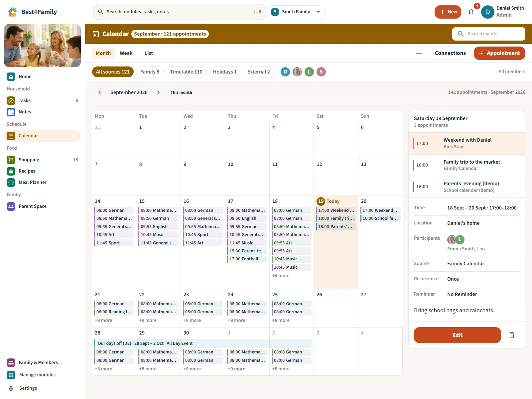
Task: Open Meal Planner icon
Action: tap(11, 182)
